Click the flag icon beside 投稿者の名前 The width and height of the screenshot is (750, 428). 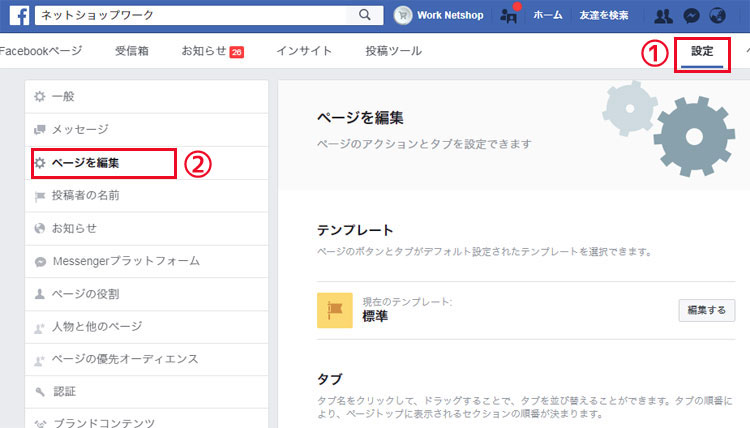(x=40, y=197)
